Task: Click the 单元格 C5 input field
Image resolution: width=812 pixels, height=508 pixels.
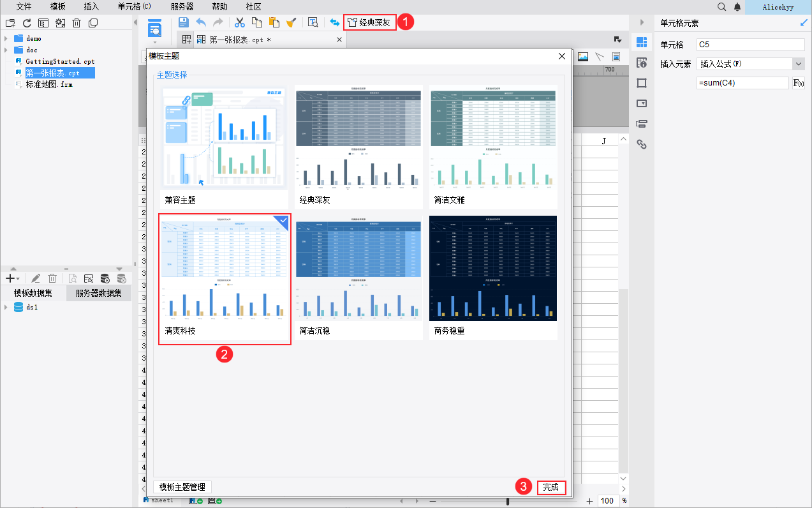Action: 750,45
